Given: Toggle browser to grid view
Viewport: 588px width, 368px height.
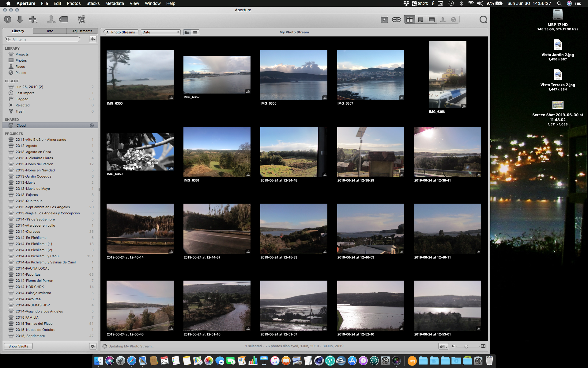Looking at the screenshot, I should [x=187, y=32].
